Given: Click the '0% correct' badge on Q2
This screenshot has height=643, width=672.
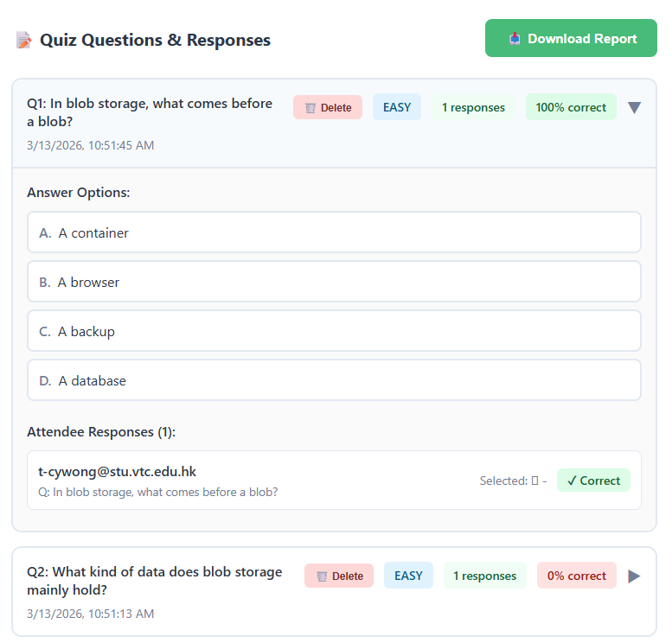Looking at the screenshot, I should pos(576,576).
